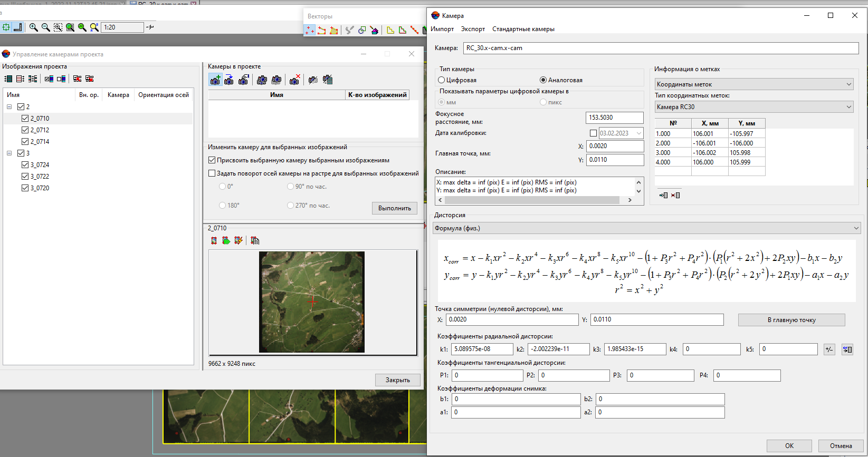
Task: Click the Отмена button
Action: [841, 446]
